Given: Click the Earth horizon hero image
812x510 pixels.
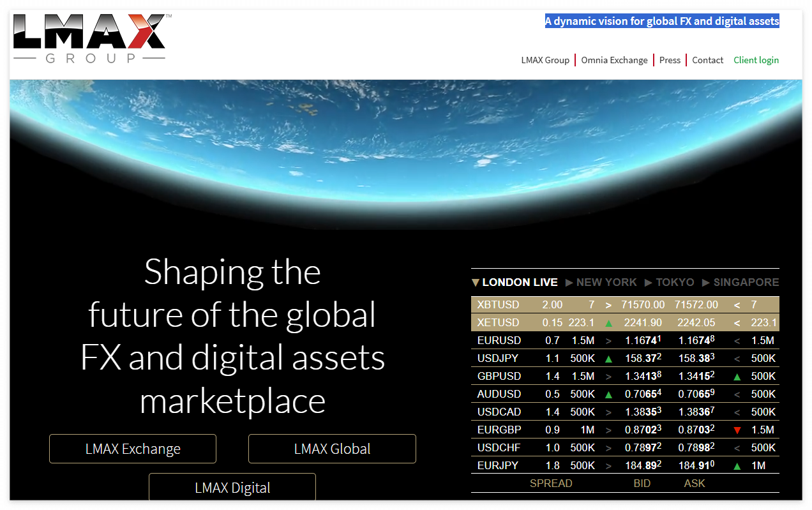Looking at the screenshot, I should click(x=406, y=153).
